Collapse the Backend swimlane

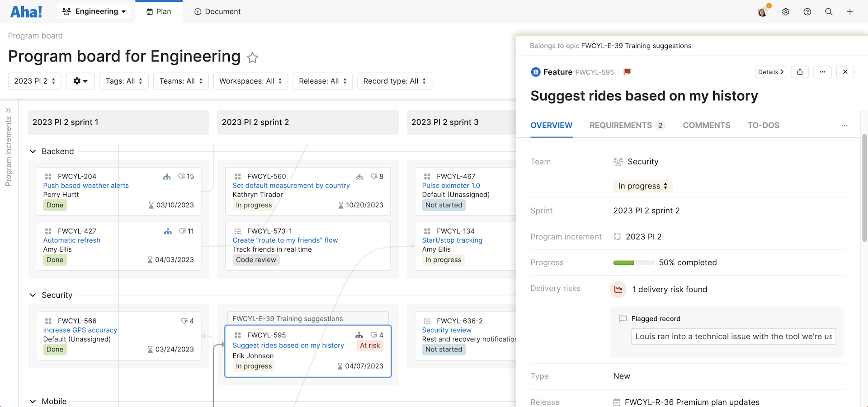pos(32,151)
